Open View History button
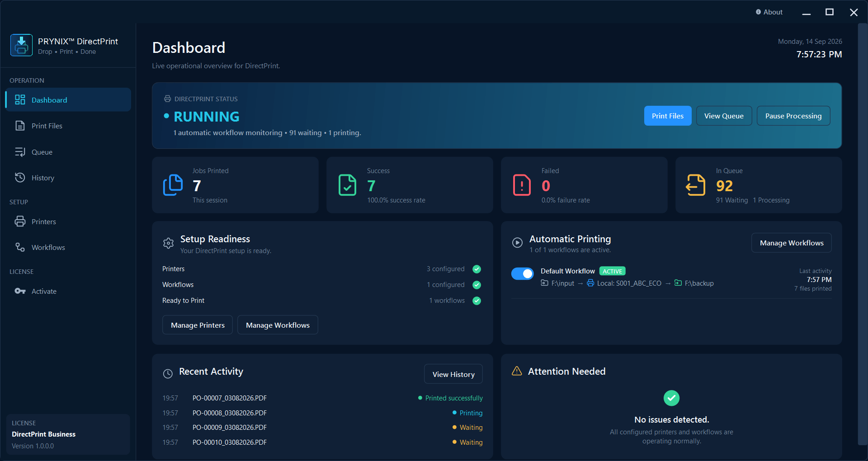The height and width of the screenshot is (461, 868). pyautogui.click(x=453, y=374)
